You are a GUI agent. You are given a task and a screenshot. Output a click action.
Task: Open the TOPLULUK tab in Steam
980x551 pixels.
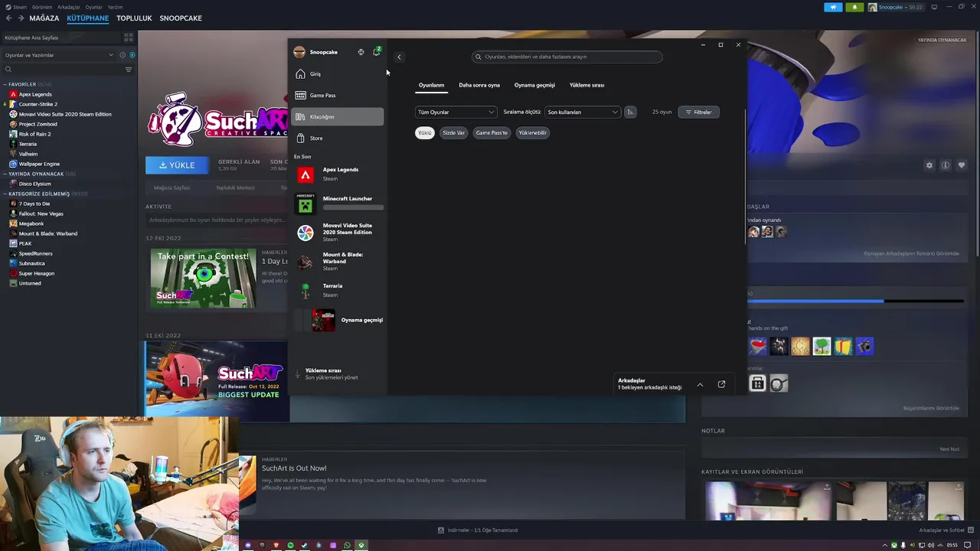[134, 18]
